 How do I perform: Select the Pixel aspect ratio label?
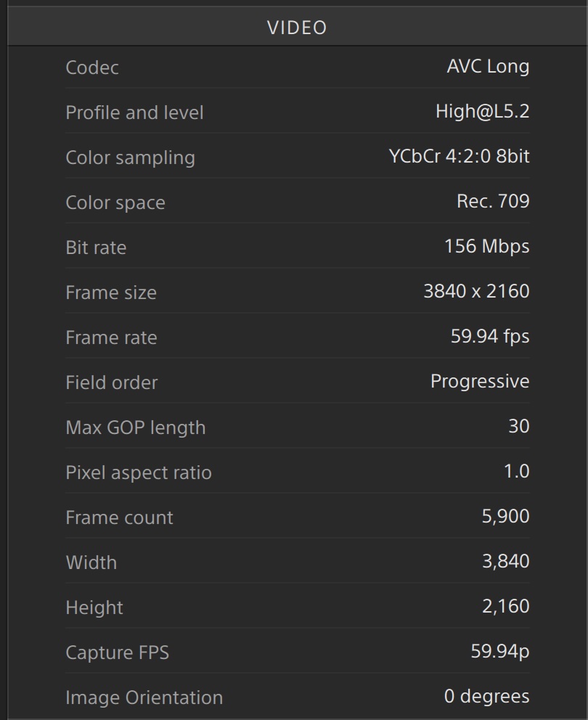tap(139, 472)
